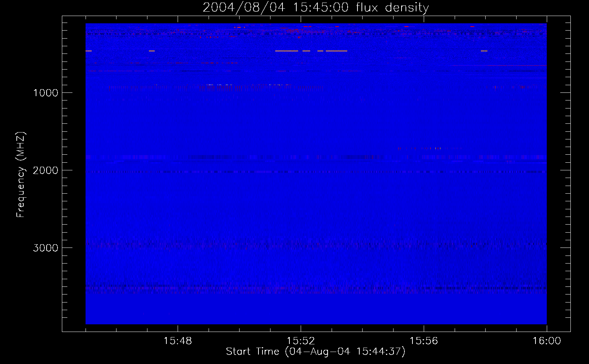Click the 1000 frequency tick label
This screenshot has height=364, width=589.
[46, 93]
